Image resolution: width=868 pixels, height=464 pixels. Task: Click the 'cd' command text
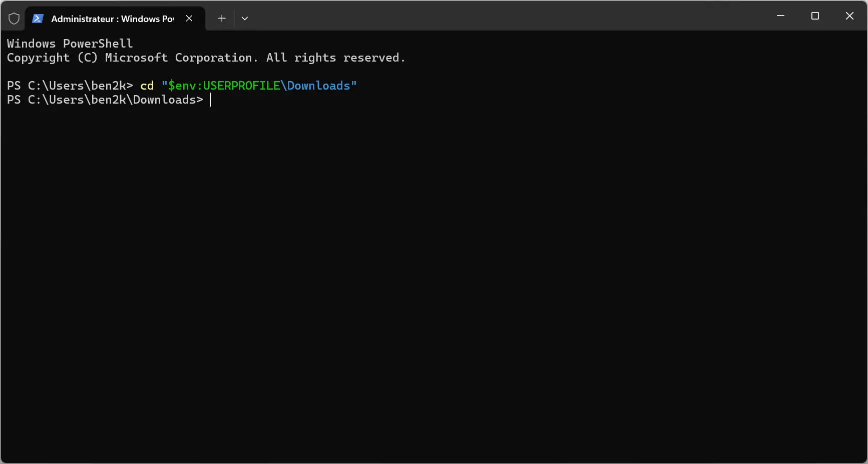pos(147,86)
